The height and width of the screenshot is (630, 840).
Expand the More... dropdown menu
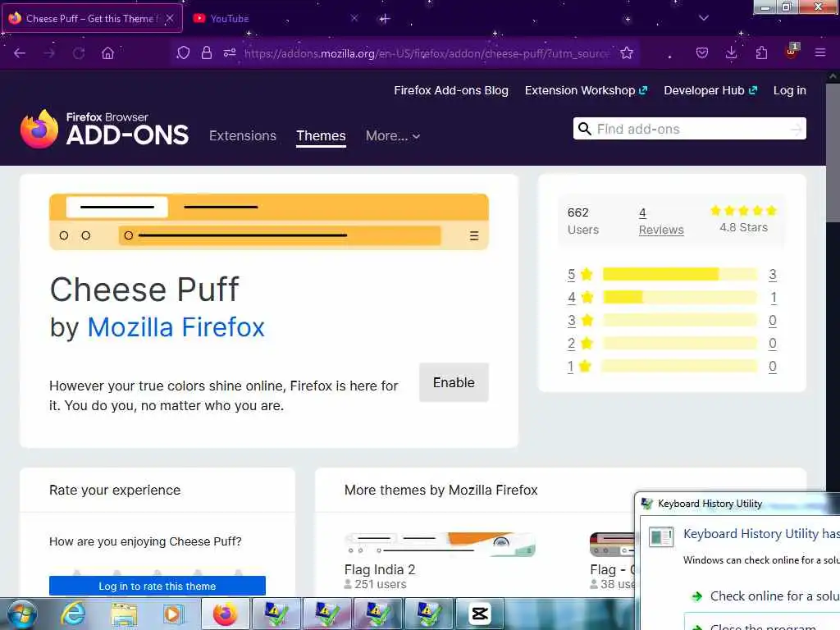click(x=393, y=136)
